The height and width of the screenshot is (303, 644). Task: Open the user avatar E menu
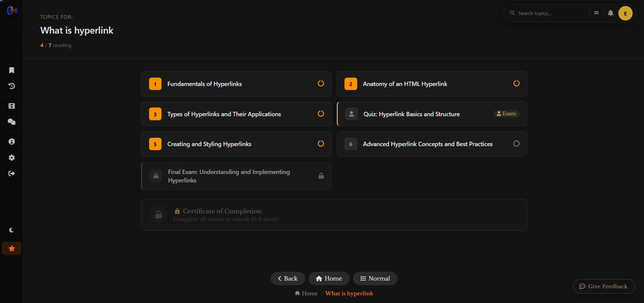[625, 13]
